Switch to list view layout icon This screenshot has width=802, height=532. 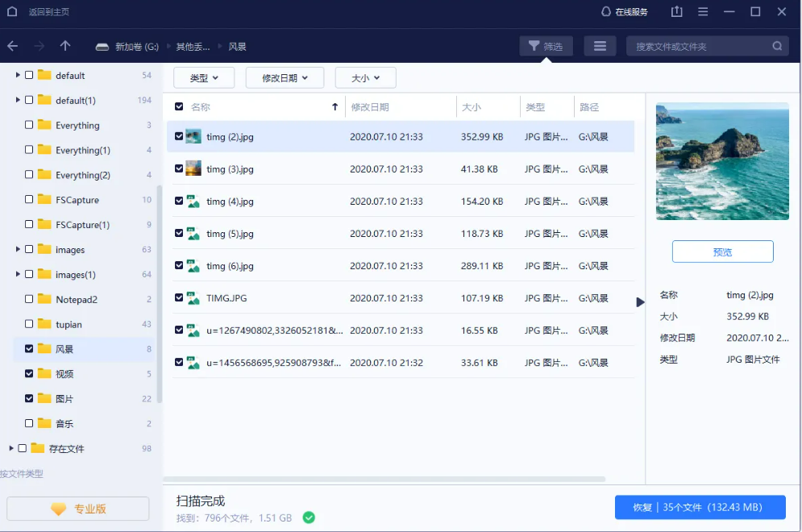pyautogui.click(x=600, y=46)
